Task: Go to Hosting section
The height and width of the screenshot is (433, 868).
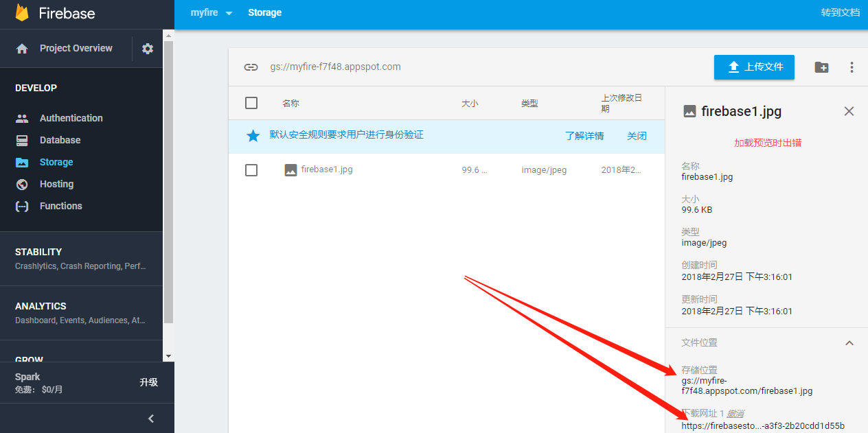Action: pos(57,184)
